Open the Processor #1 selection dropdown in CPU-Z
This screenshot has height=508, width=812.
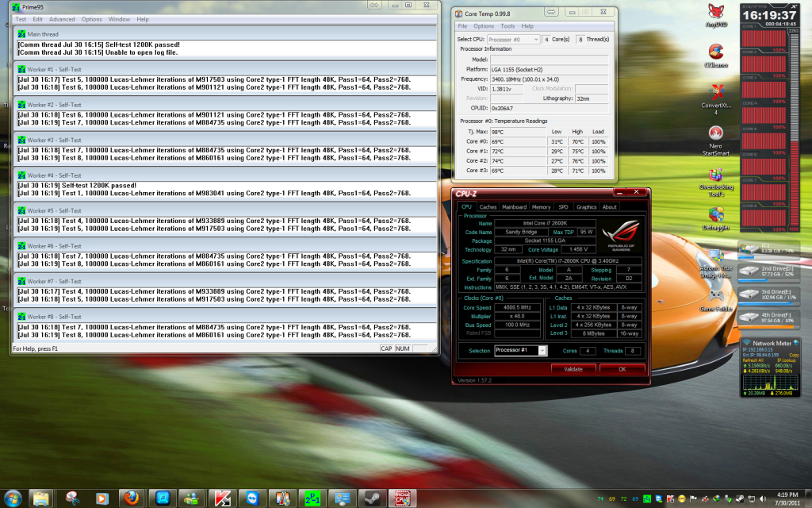click(x=520, y=350)
